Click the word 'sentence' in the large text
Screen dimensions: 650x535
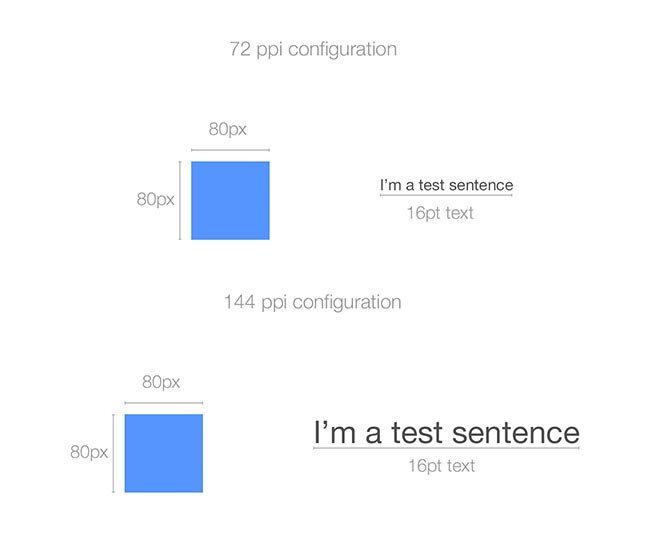(516, 433)
